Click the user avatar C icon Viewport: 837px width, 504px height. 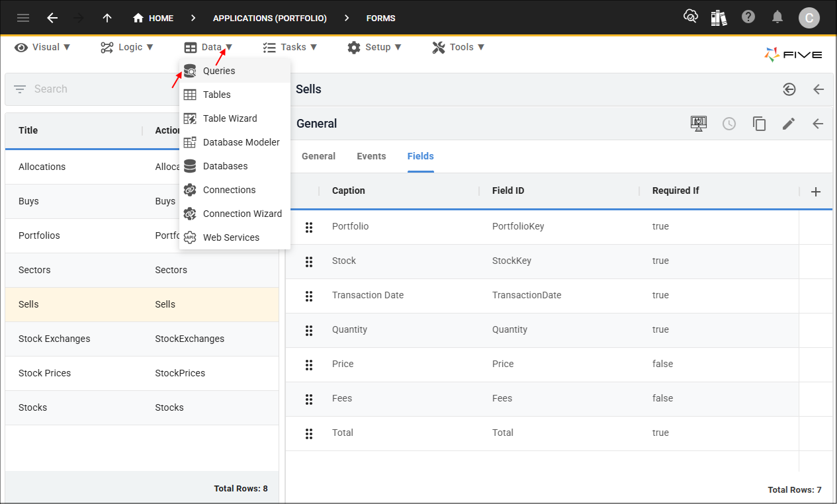click(809, 18)
